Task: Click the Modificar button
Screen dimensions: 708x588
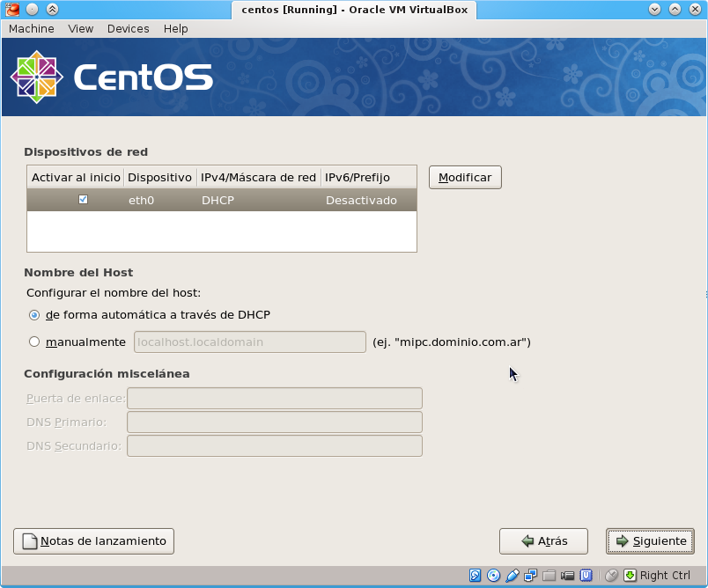Action: click(465, 177)
